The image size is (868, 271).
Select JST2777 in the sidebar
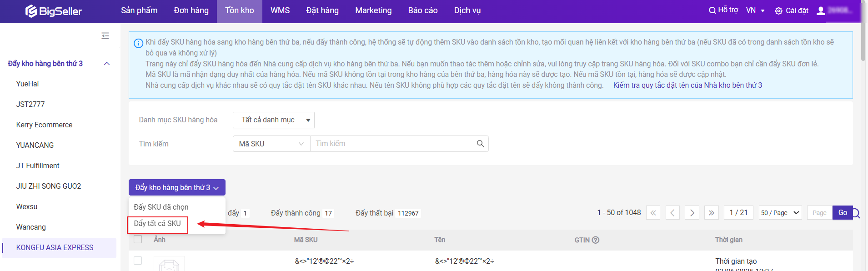[x=30, y=104]
